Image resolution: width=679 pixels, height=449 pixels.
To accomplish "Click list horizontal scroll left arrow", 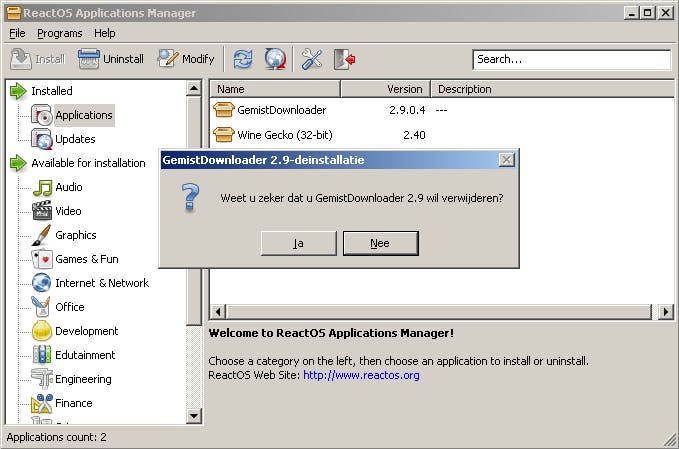I will coord(218,311).
